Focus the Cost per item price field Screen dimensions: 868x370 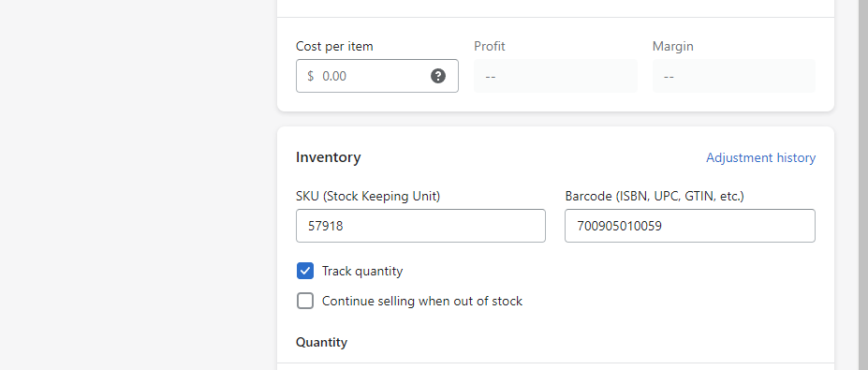coord(377,76)
